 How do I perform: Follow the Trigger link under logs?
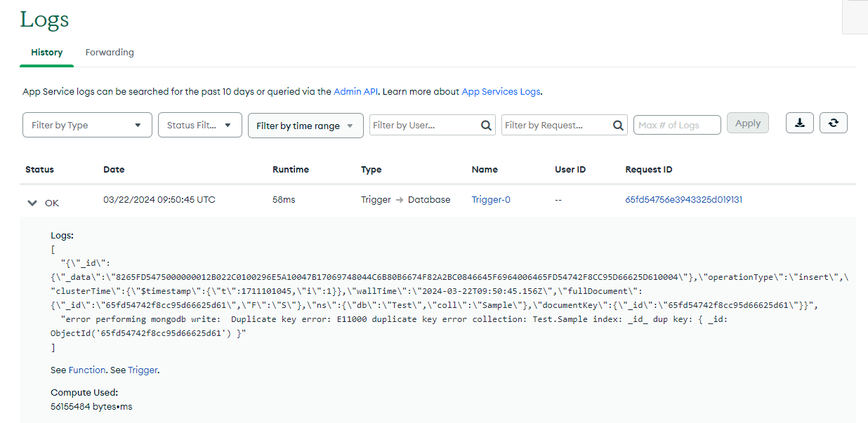[x=143, y=370]
